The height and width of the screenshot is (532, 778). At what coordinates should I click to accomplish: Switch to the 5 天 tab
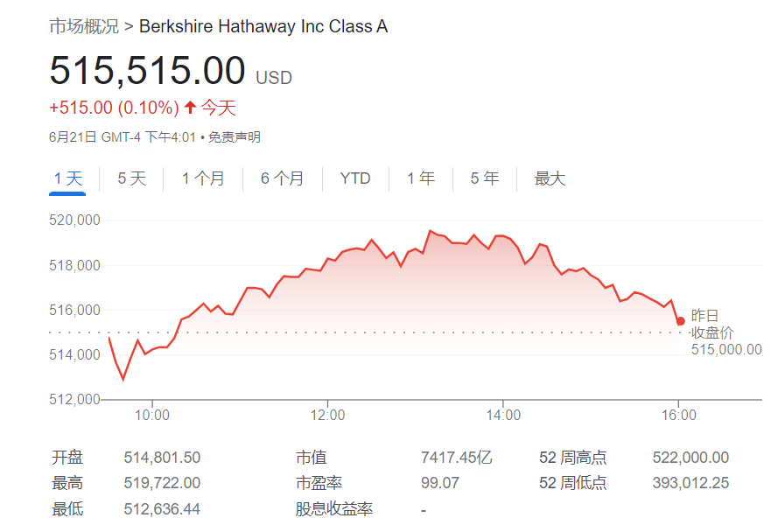pos(132,178)
